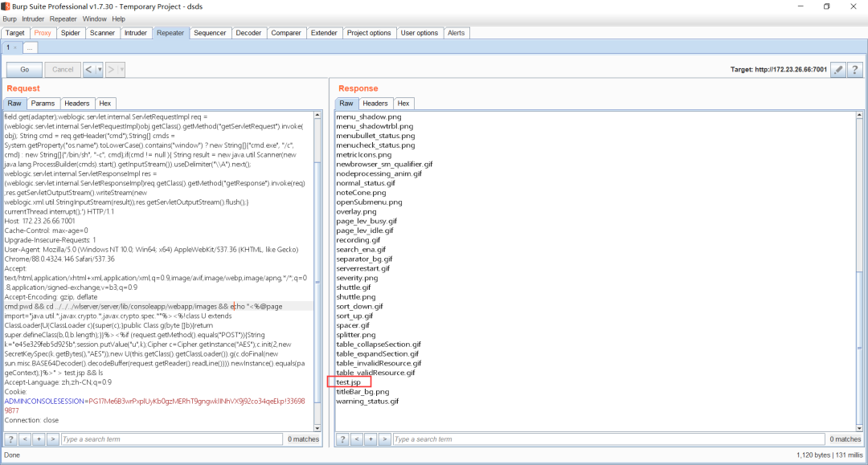Open the Repeater help question-mark icon
Viewport: 868px width, 465px height.
[854, 70]
